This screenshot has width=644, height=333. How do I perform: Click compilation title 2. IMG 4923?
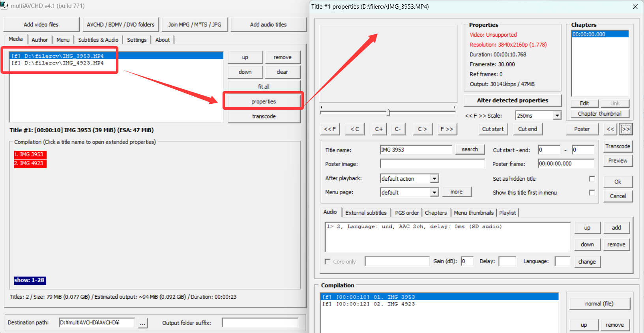pos(30,163)
